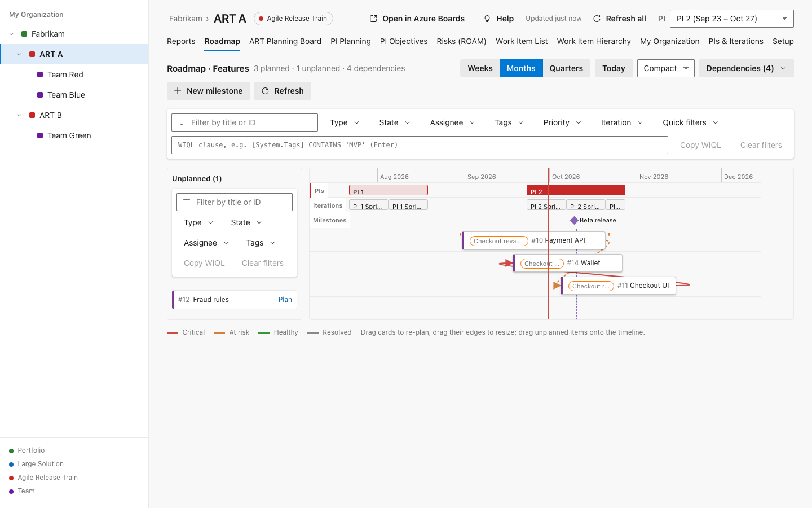The height and width of the screenshot is (508, 812).
Task: Click the WIQL clause input field
Action: pyautogui.click(x=420, y=145)
